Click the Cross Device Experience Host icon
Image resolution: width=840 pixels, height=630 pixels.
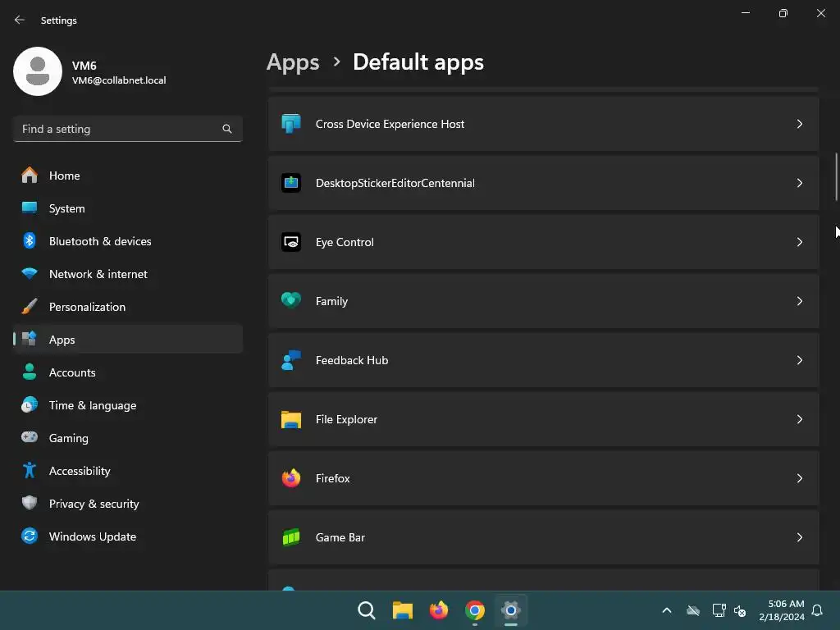pos(291,124)
